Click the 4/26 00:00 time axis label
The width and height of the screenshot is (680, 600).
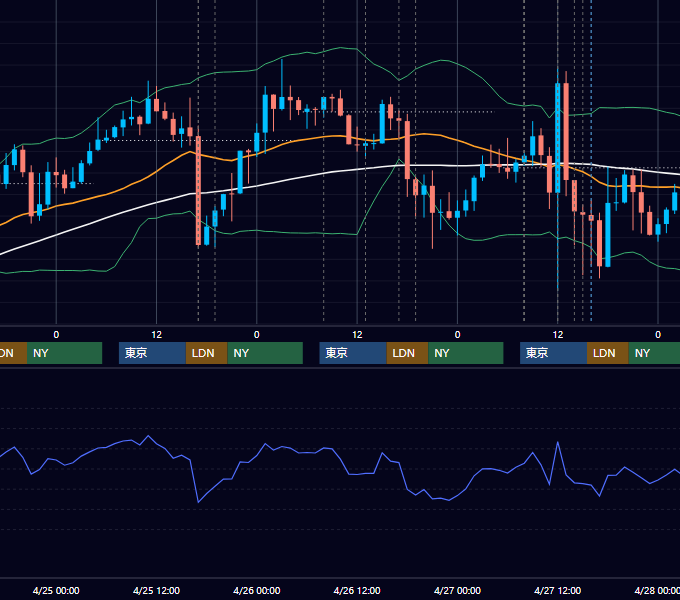[257, 590]
